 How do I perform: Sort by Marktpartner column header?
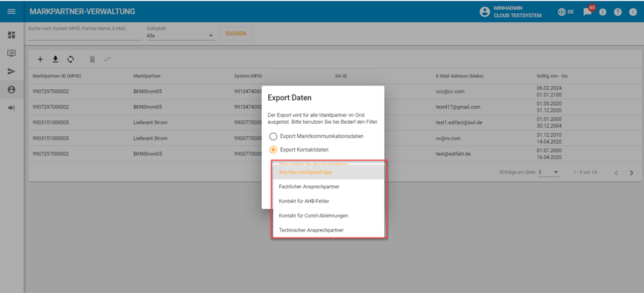pos(147,77)
